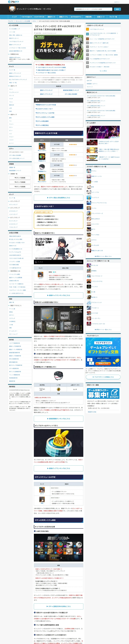Image resolution: width=129 pixels, height=644 pixels.
Task: Jump to ▼どのガチャを引くべき？ in contents
Action: (x=44, y=109)
